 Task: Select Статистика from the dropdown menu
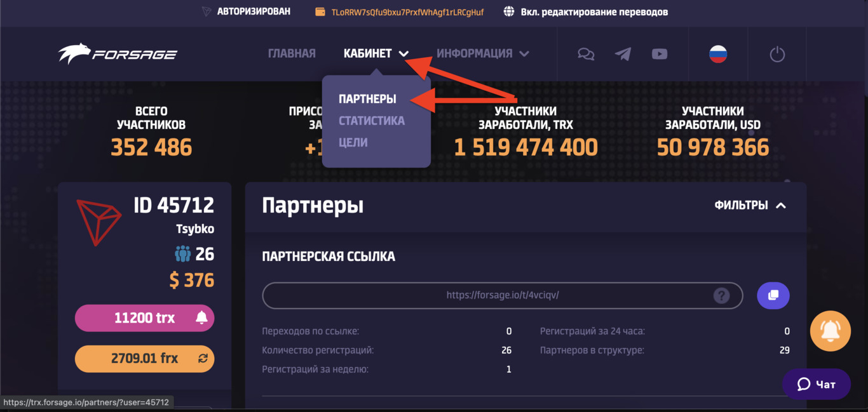click(372, 121)
